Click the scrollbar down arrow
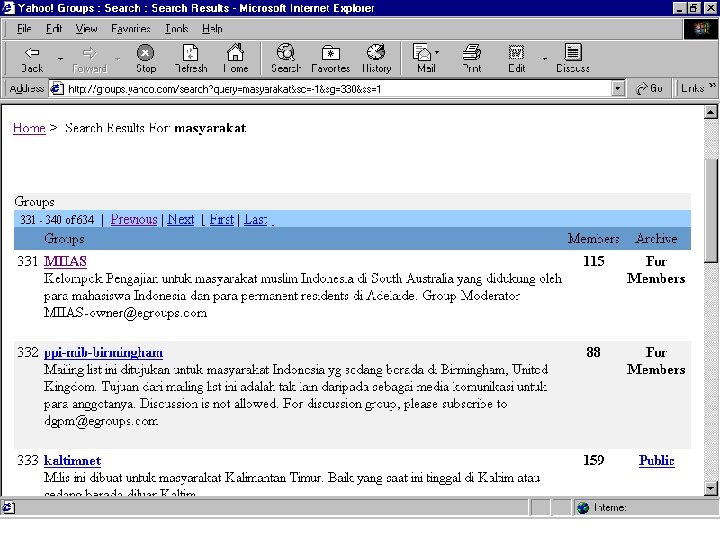This screenshot has width=720, height=540. pyautogui.click(x=710, y=489)
